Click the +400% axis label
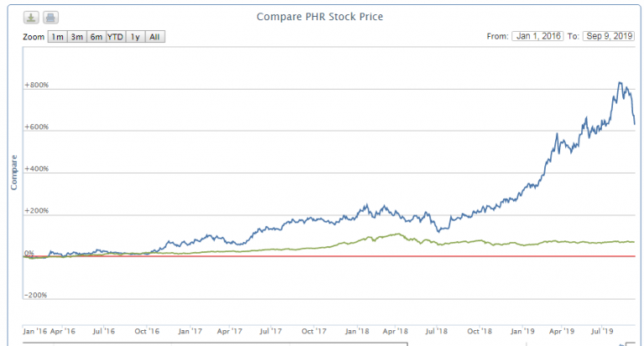644x346 pixels. (x=37, y=168)
